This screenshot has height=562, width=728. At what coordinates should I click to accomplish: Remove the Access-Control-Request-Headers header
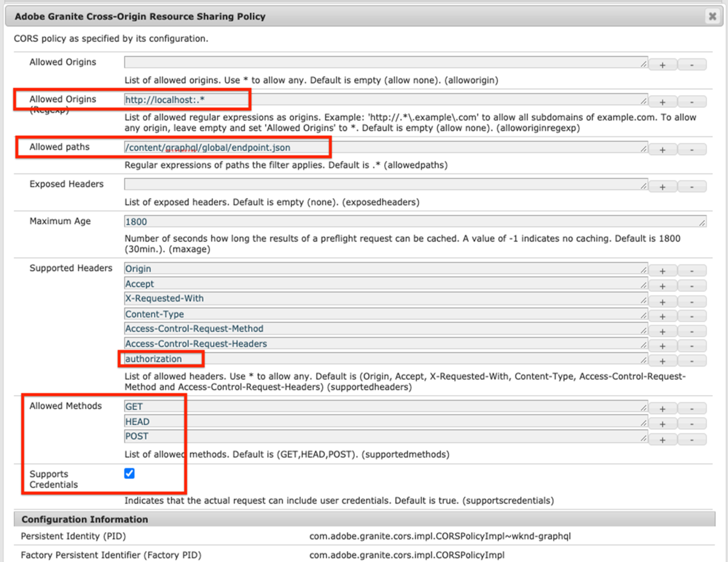coord(692,346)
